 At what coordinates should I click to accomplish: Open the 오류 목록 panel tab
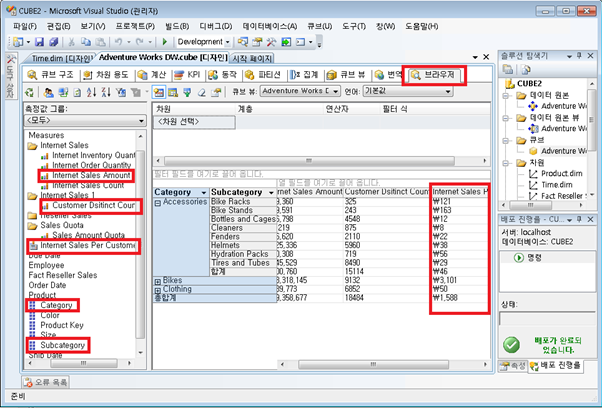point(45,382)
